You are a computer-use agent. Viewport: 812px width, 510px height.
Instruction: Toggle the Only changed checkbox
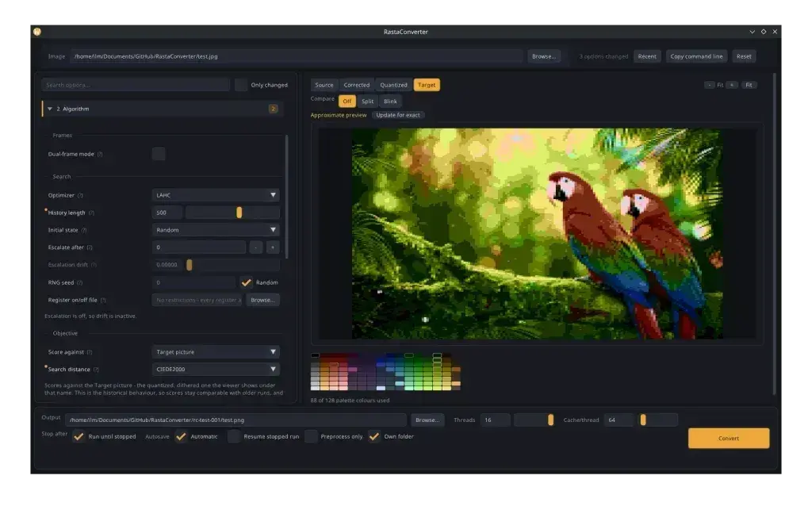[241, 85]
